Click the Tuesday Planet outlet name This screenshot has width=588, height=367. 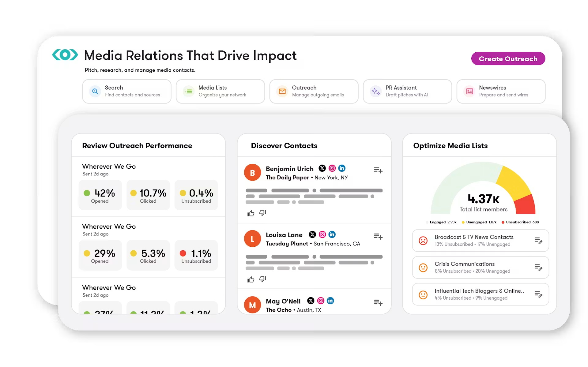(x=287, y=244)
